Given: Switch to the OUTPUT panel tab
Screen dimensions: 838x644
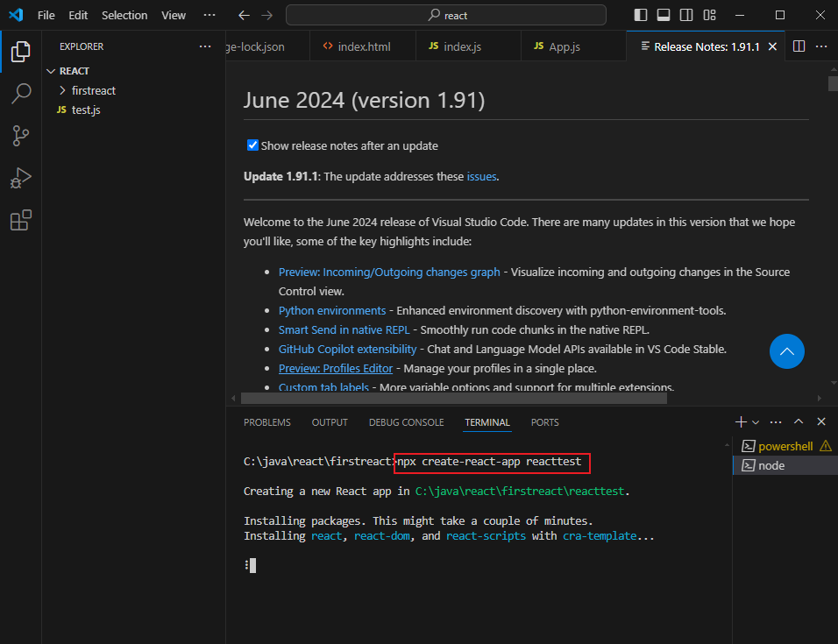Looking at the screenshot, I should coord(330,421).
